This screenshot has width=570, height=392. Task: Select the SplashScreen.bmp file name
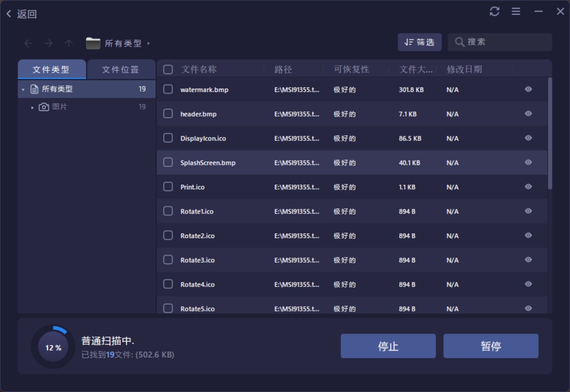[208, 163]
